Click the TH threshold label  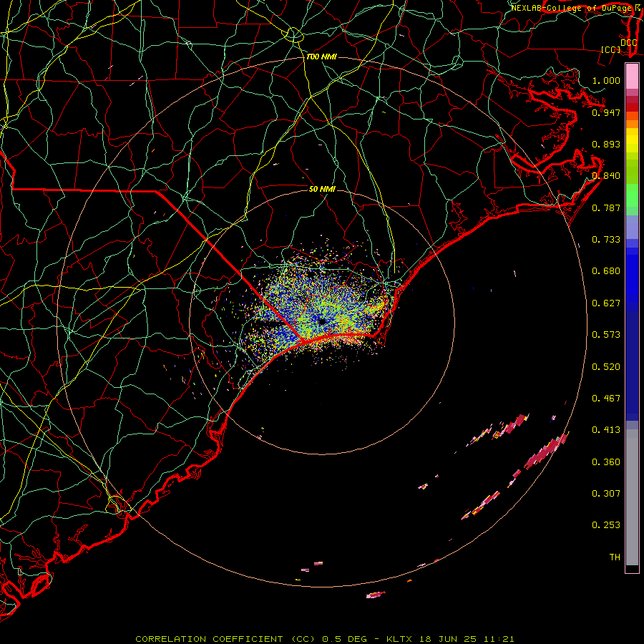(615, 557)
